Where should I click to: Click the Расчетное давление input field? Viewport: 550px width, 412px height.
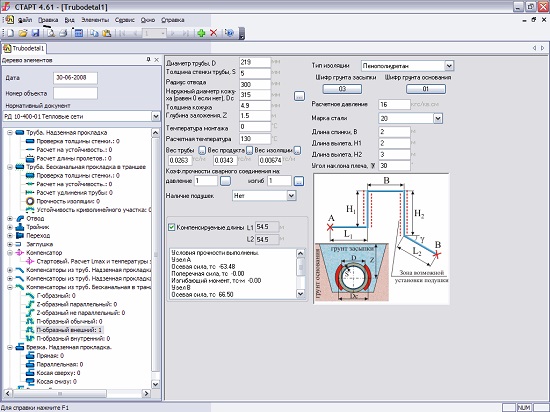pyautogui.click(x=394, y=104)
